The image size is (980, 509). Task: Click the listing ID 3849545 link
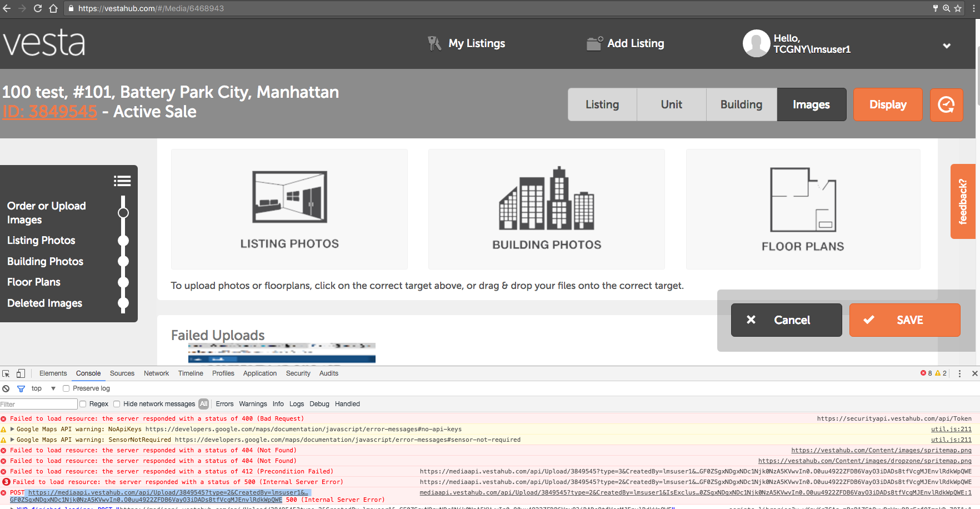pos(50,112)
